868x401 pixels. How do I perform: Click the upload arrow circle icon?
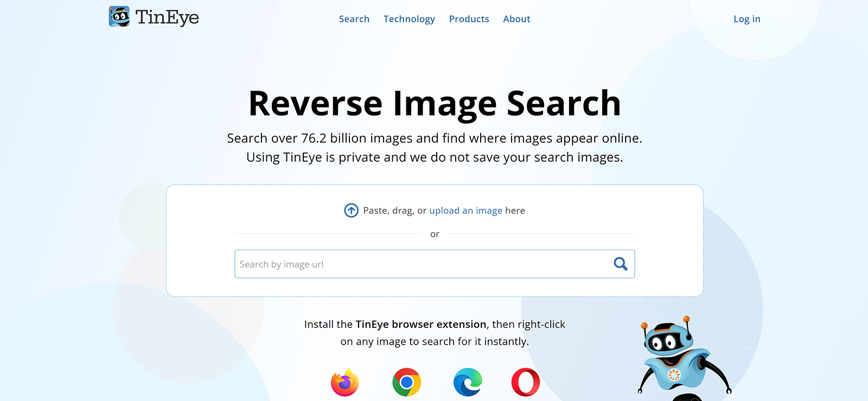pyautogui.click(x=352, y=211)
